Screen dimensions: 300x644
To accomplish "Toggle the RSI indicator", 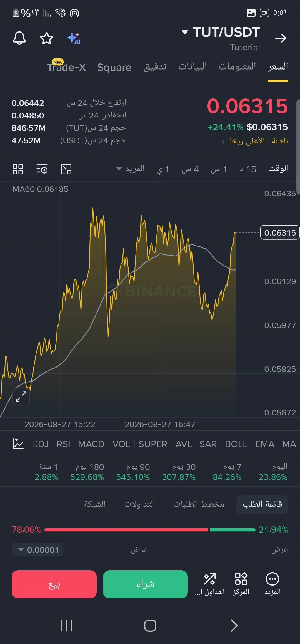I will pos(63,444).
